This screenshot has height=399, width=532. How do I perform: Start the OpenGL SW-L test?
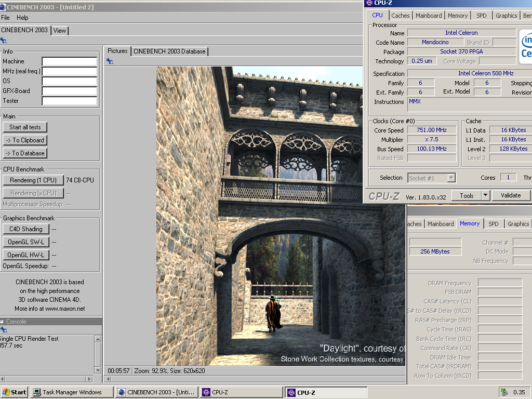click(x=26, y=242)
